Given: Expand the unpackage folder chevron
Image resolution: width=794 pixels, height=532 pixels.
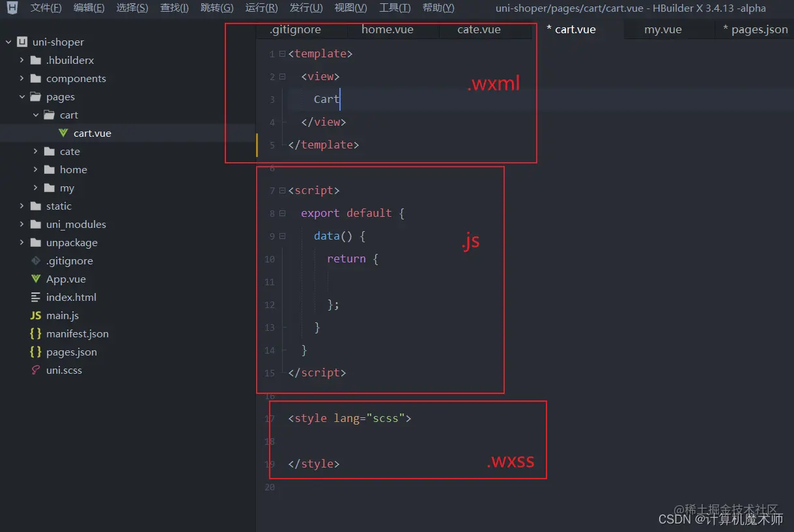Looking at the screenshot, I should [21, 243].
